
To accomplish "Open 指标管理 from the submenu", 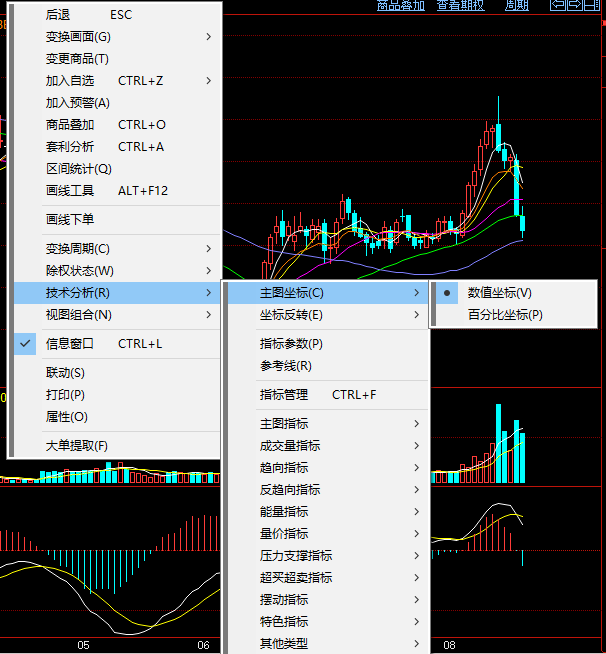I will click(x=284, y=395).
